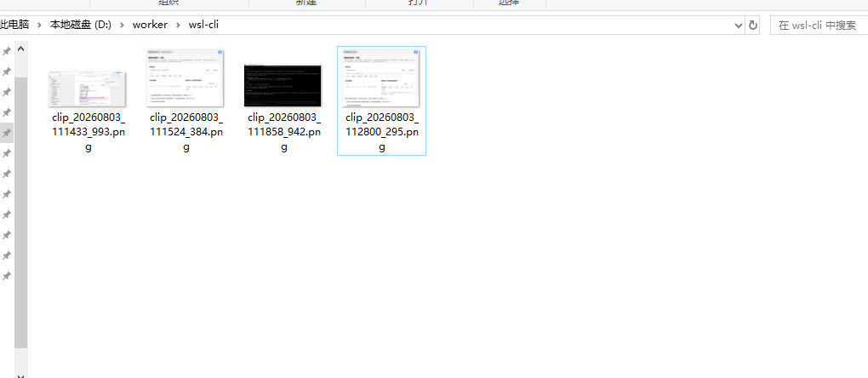Click file name clip_20260803_111433_993.png
The width and height of the screenshot is (868, 378).
click(89, 132)
